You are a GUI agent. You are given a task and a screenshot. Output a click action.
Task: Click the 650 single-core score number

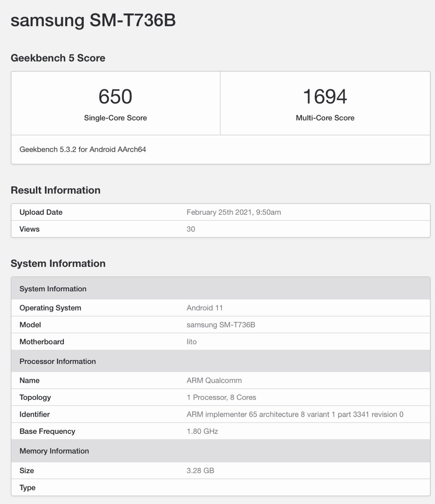[x=115, y=97]
